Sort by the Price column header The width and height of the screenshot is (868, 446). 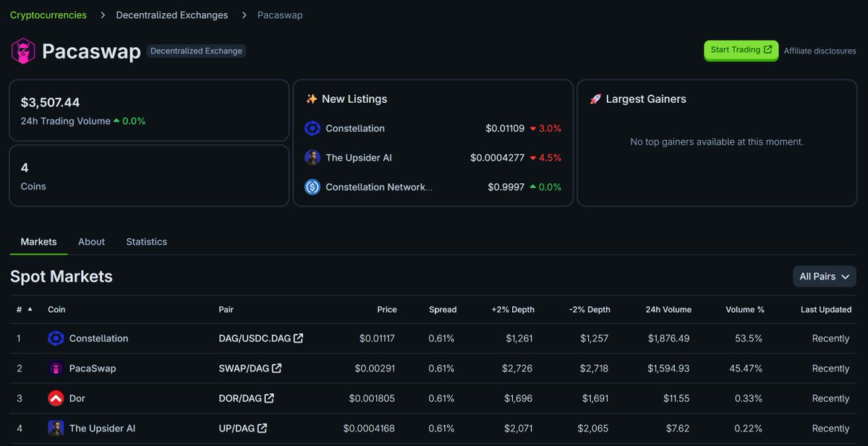(x=387, y=309)
